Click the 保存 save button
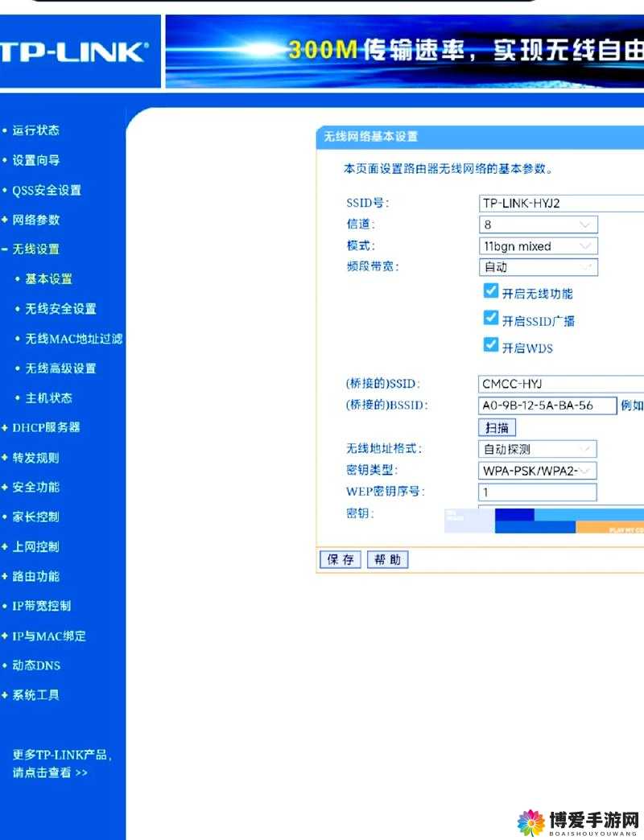Screen dimensions: 644x840 pos(341,560)
